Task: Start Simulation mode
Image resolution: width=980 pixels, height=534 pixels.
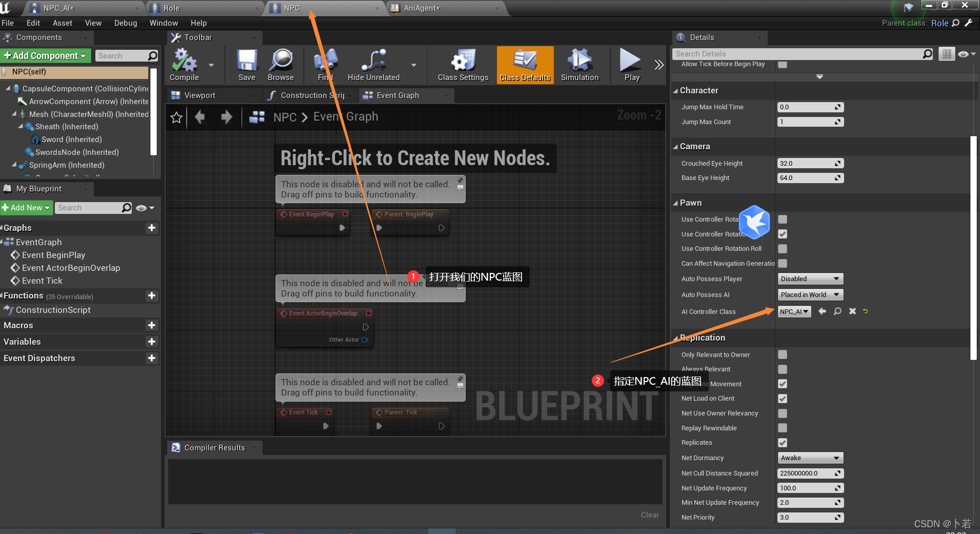Action: click(x=579, y=65)
